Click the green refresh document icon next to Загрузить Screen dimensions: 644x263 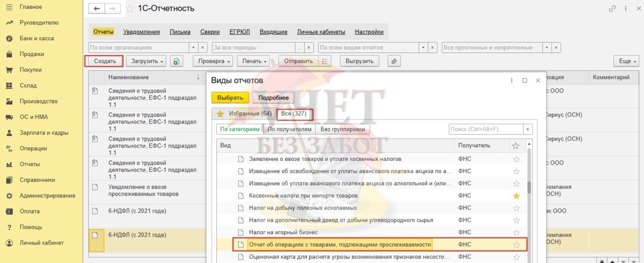click(176, 62)
